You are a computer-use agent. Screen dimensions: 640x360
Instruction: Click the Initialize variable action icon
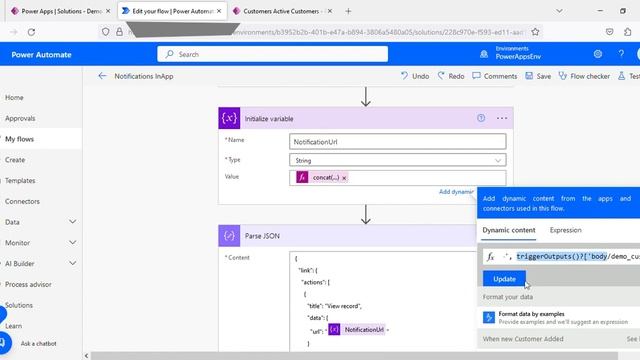(229, 118)
